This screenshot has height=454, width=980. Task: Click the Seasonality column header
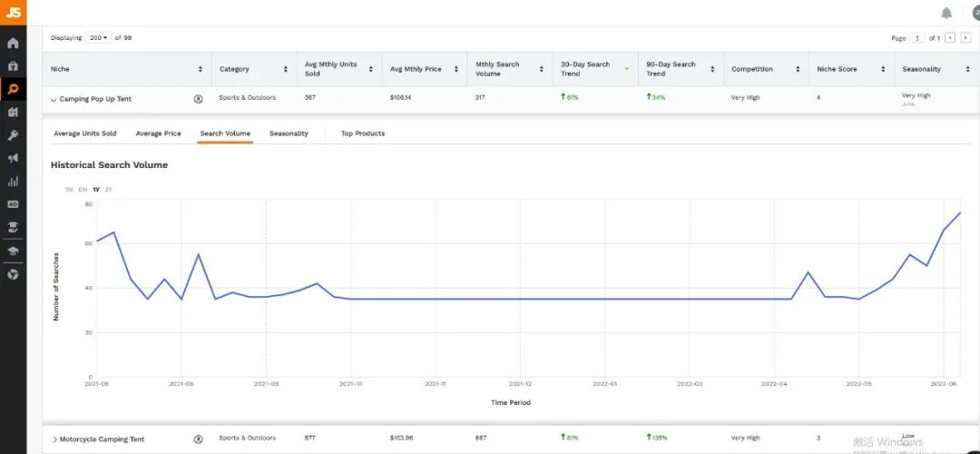click(x=921, y=69)
